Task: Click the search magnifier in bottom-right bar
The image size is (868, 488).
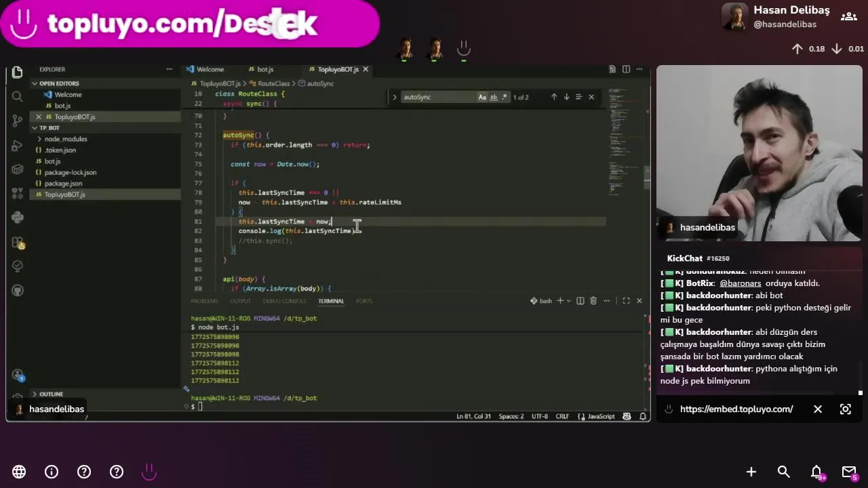Action: click(784, 472)
